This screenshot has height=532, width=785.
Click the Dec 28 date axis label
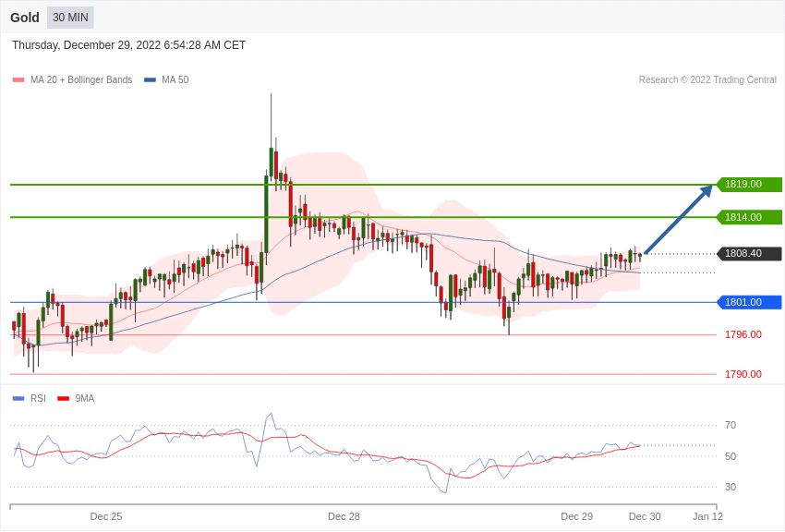(344, 516)
